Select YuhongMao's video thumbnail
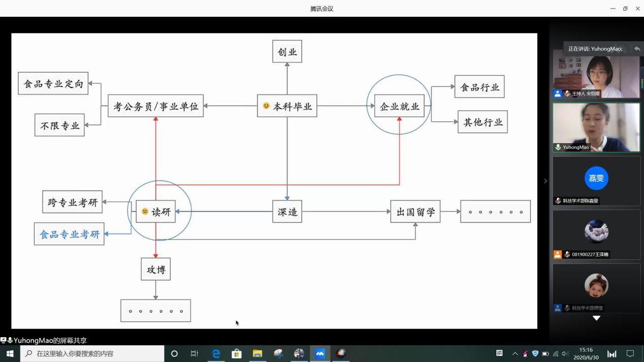The width and height of the screenshot is (644, 362). point(596,127)
